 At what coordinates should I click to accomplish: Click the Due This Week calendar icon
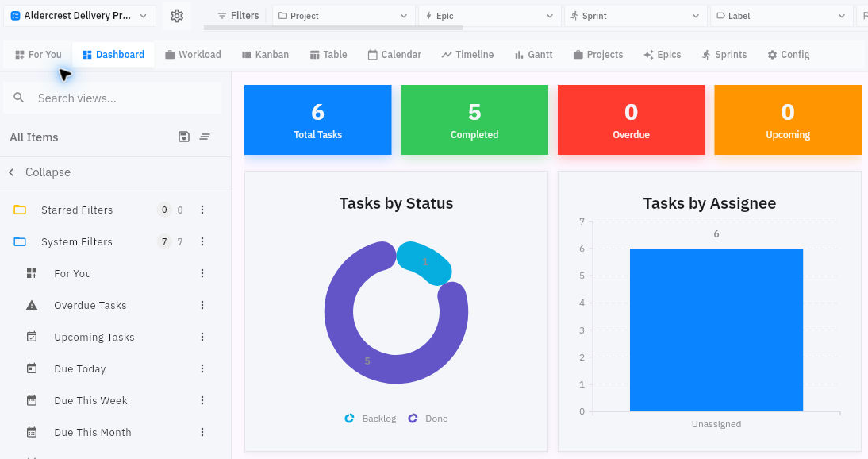(x=32, y=400)
